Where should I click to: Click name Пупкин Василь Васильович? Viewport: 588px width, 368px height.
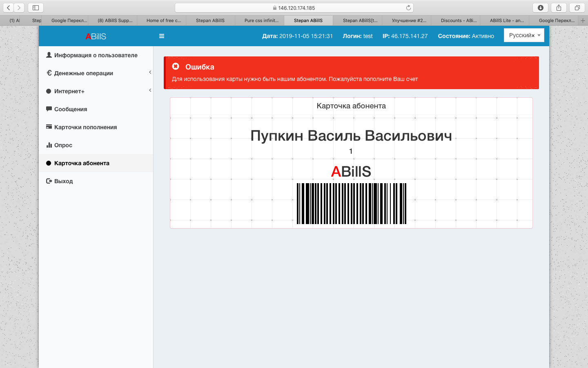click(351, 135)
